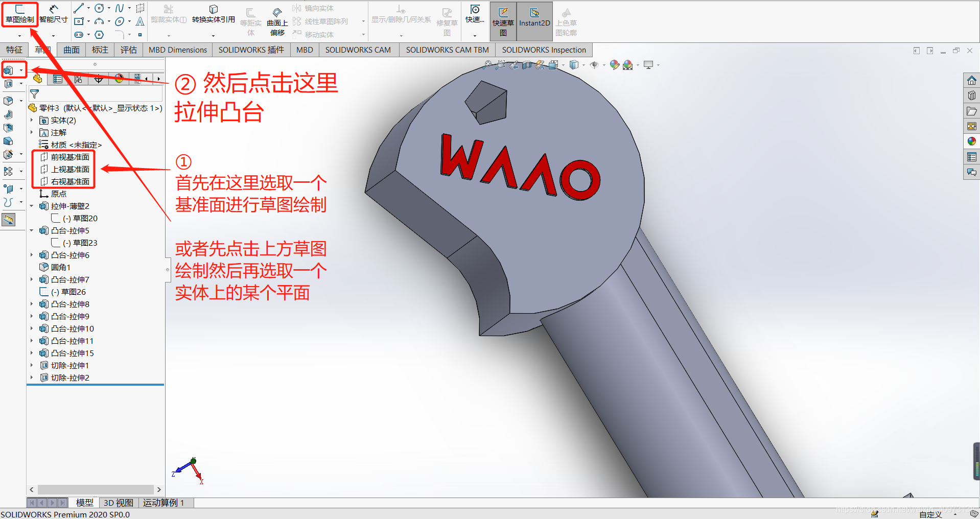Collapse the 凸台-拉伸5 feature node
The width and height of the screenshot is (980, 519).
tap(32, 230)
